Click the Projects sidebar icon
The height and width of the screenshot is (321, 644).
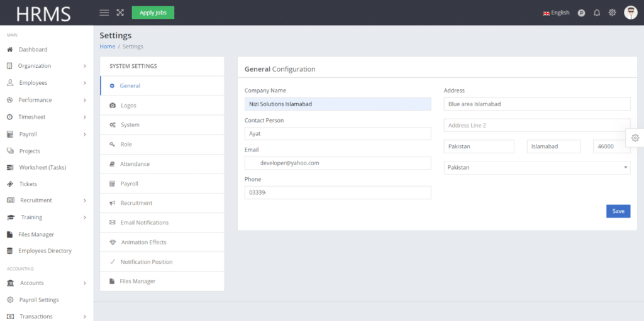[10, 151]
